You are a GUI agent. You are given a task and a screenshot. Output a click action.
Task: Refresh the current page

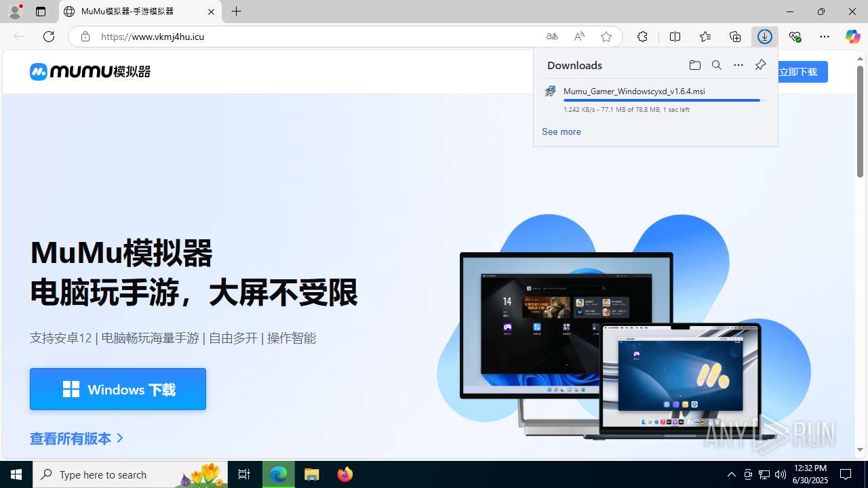click(x=49, y=37)
